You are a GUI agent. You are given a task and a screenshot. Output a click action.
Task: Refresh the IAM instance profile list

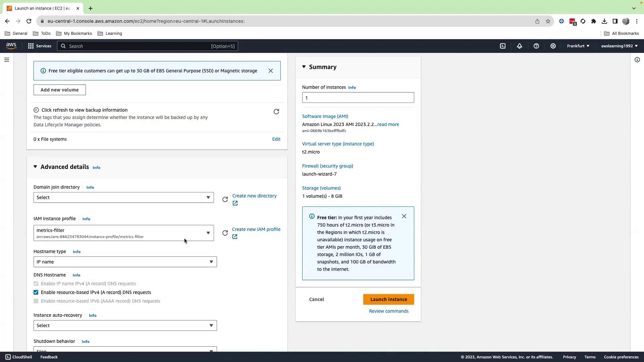tap(225, 233)
